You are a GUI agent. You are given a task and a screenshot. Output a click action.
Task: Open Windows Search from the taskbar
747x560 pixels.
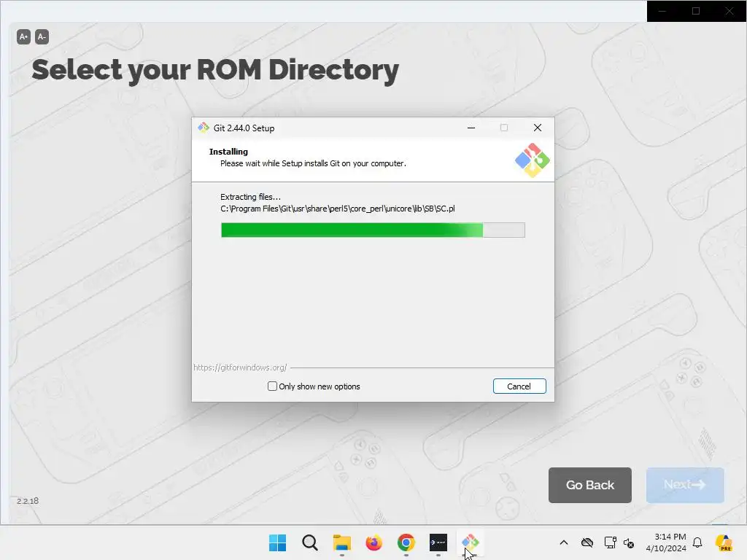[x=309, y=542]
